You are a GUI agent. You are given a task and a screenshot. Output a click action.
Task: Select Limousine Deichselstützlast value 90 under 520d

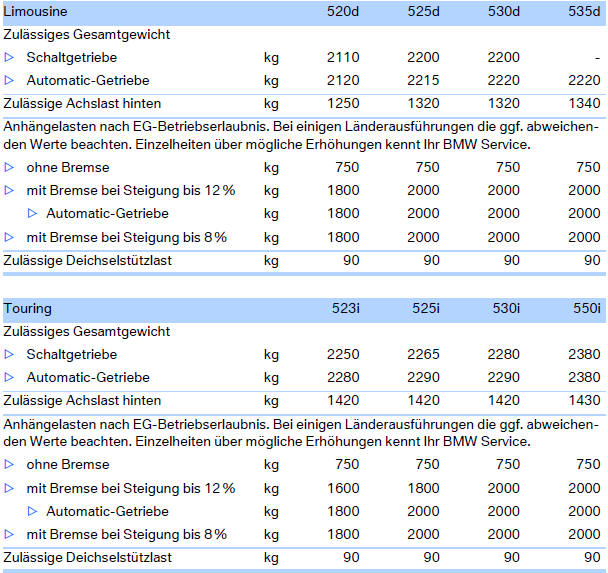[351, 261]
